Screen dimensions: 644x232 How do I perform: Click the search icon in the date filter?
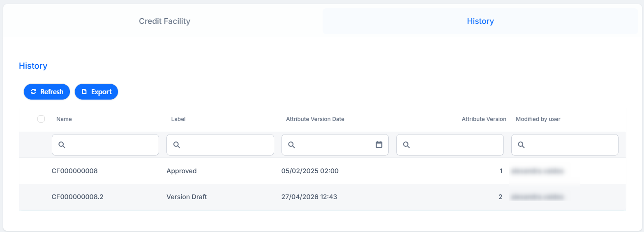(x=291, y=145)
